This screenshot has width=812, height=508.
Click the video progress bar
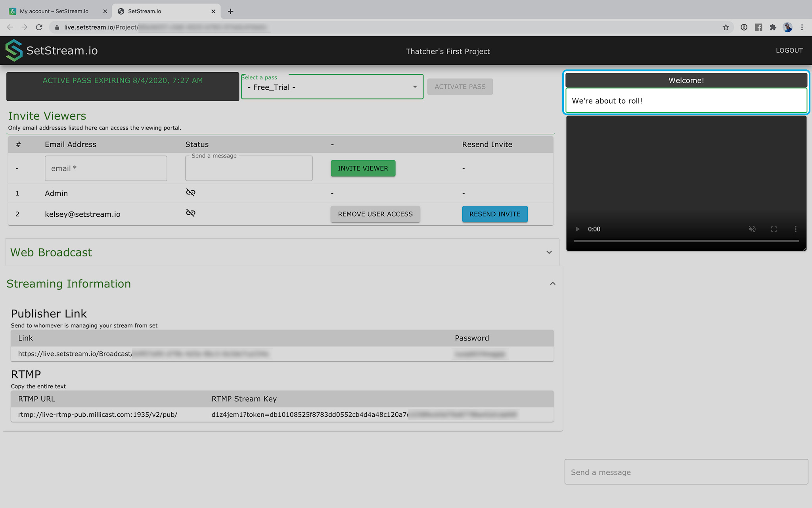point(686,241)
